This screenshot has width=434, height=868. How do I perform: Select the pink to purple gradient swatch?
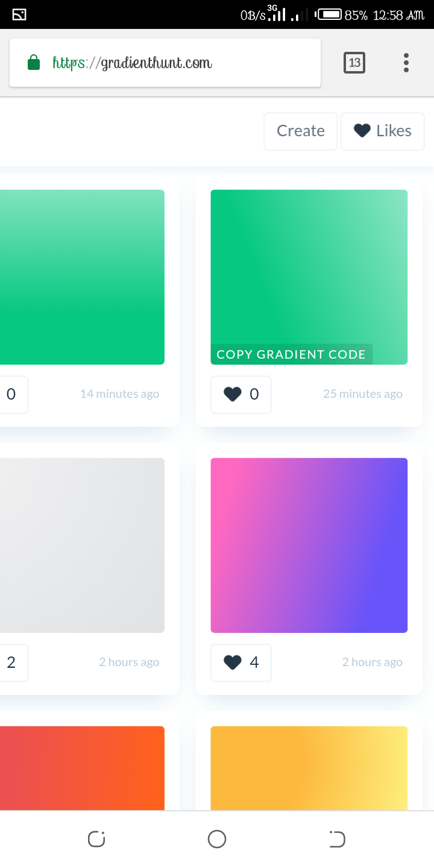pyautogui.click(x=309, y=546)
